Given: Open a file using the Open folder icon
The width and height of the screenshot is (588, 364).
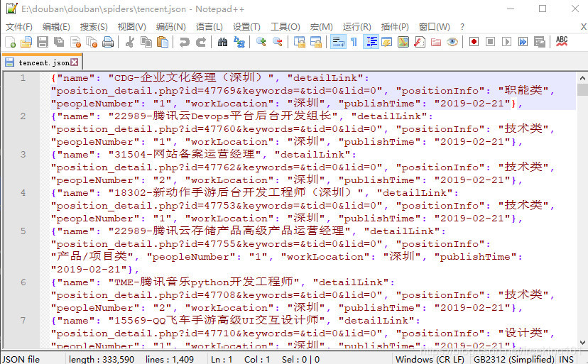Looking at the screenshot, I should [x=26, y=42].
